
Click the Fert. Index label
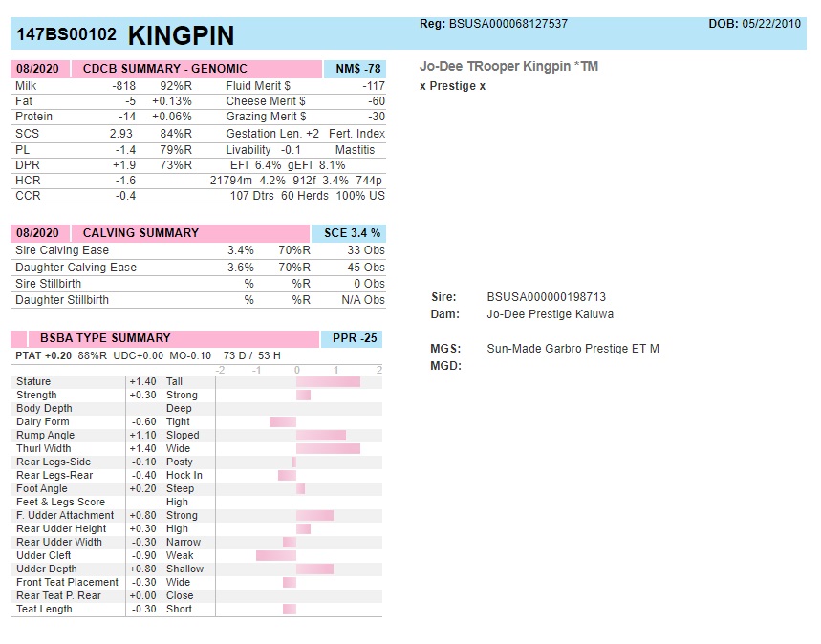pyautogui.click(x=356, y=134)
